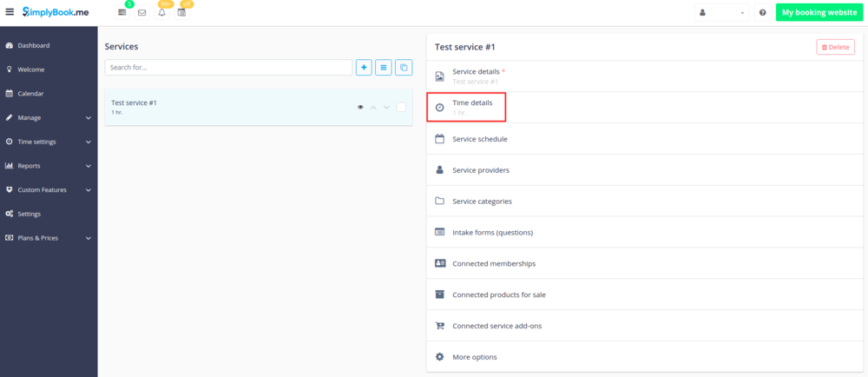Open the top bar calendar icon with off badge
868x377 pixels.
click(x=182, y=13)
